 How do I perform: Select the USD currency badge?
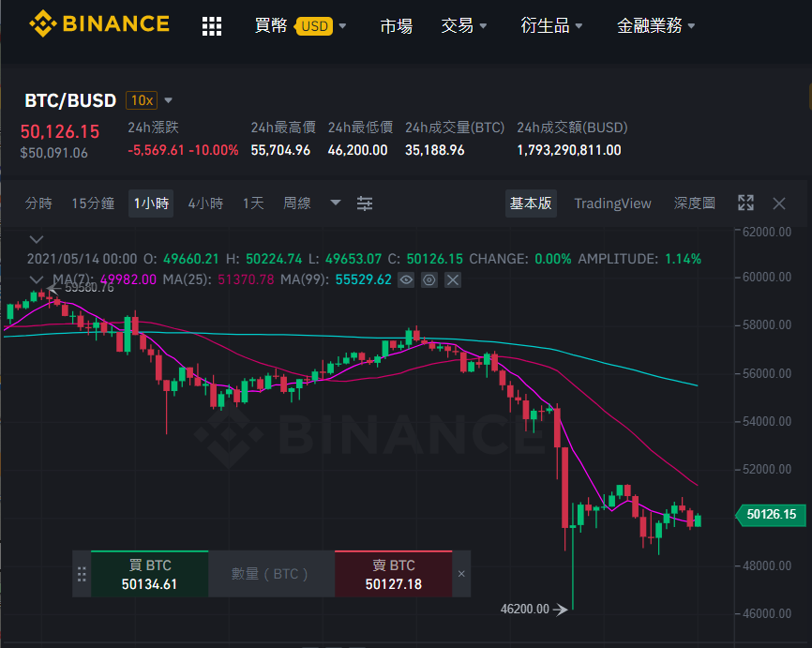tap(314, 26)
